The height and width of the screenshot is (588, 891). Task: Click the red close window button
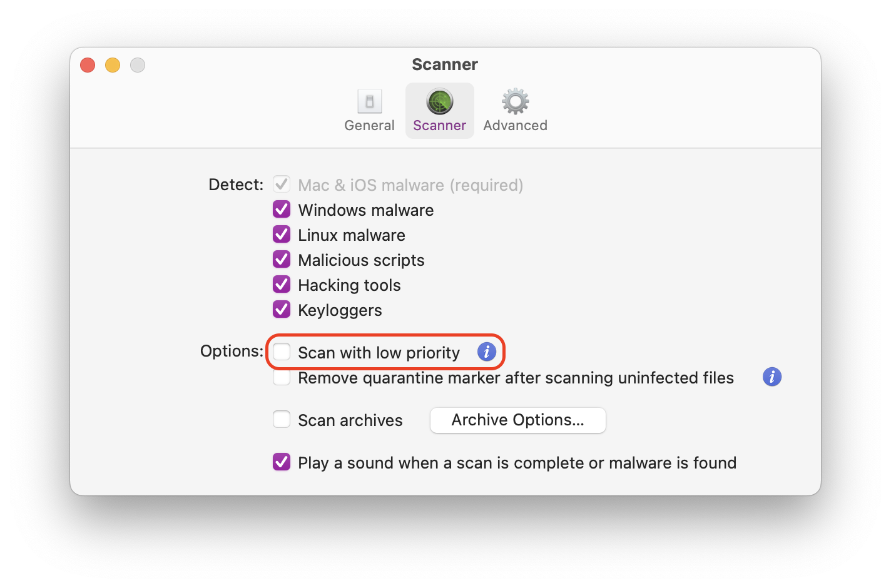pyautogui.click(x=88, y=65)
